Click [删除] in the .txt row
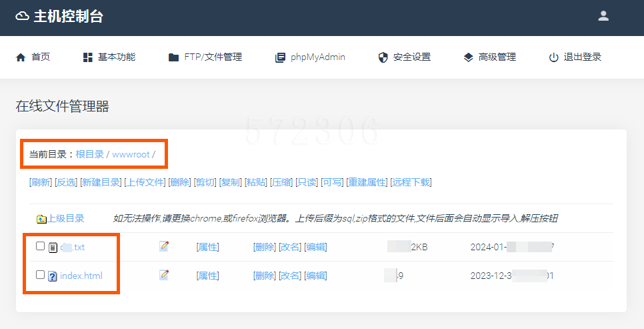This screenshot has height=329, width=644. click(x=265, y=247)
